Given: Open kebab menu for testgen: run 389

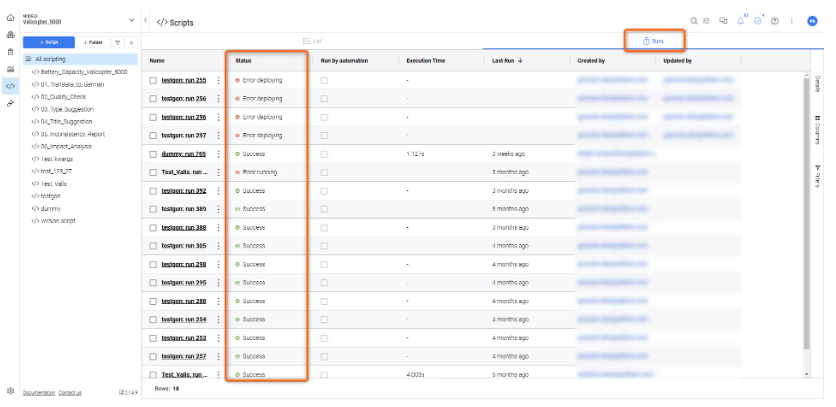Looking at the screenshot, I should point(218,209).
